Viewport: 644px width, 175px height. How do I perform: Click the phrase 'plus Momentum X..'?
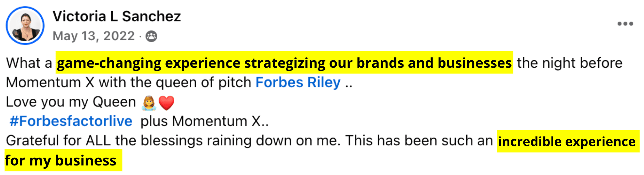(x=205, y=121)
